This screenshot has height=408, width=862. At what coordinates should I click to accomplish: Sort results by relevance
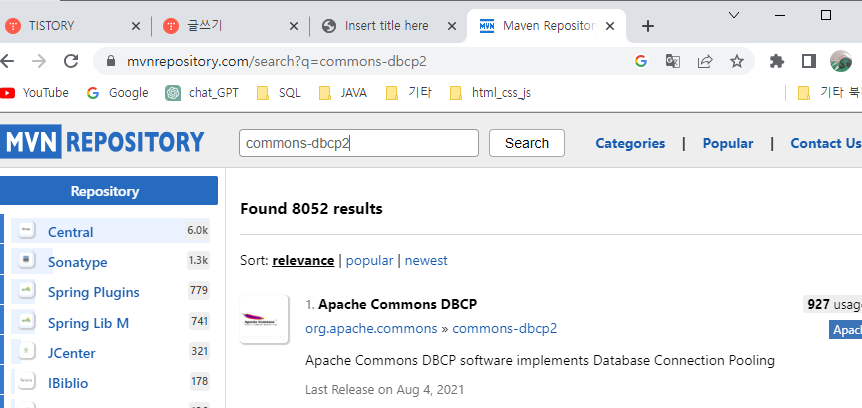click(303, 260)
